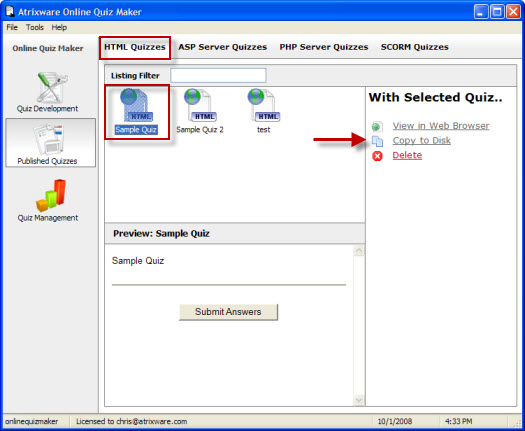Click the red Delete X icon

click(x=377, y=156)
